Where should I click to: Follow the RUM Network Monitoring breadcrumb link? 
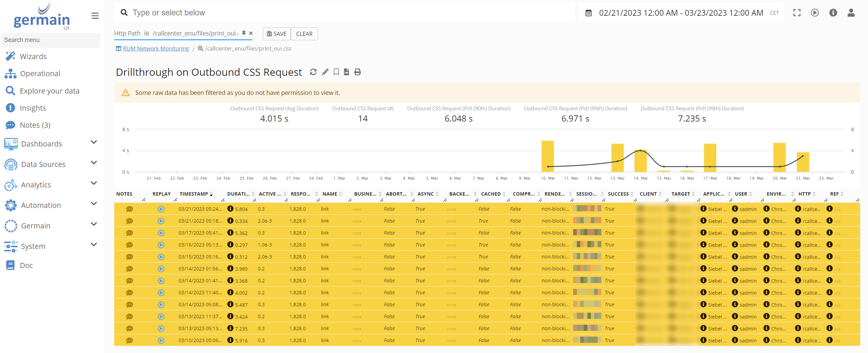[x=156, y=48]
